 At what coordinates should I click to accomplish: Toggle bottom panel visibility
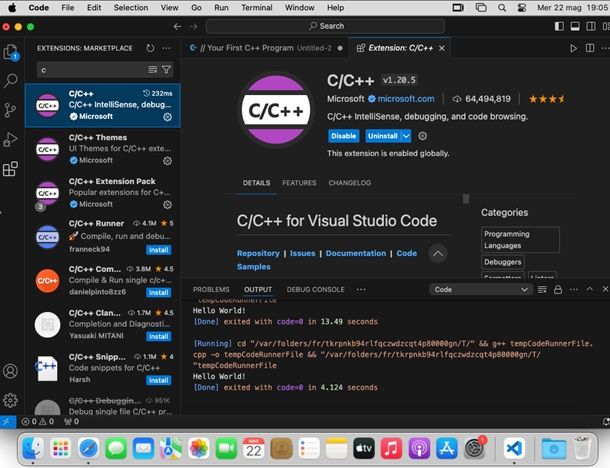575,26
